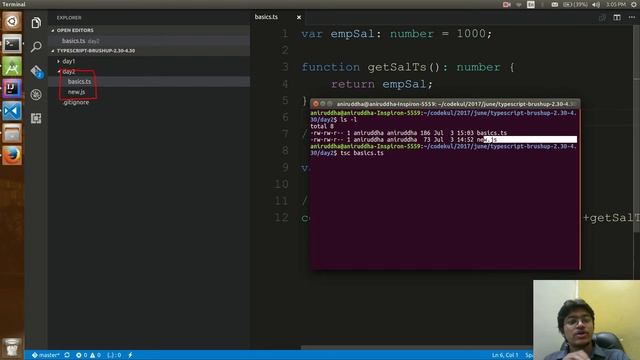Viewport: 640px width, 360px height.
Task: Open the errors and warnings count
Action: 88,355
